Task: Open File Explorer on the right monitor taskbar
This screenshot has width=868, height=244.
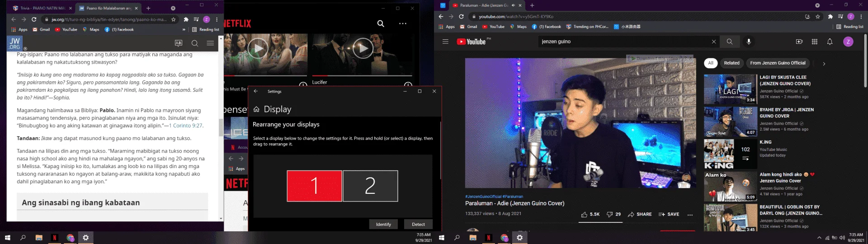Action: 473,238
